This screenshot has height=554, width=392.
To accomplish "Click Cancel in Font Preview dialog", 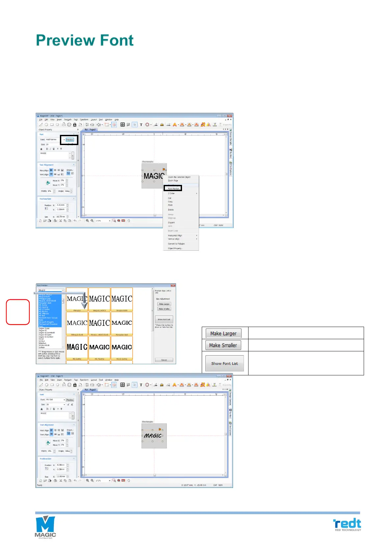I will tap(164, 360).
